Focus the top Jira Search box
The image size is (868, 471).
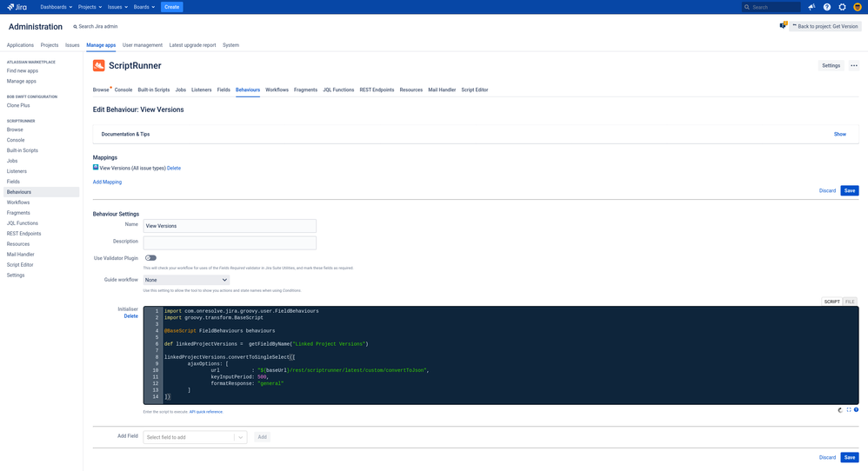(x=771, y=7)
